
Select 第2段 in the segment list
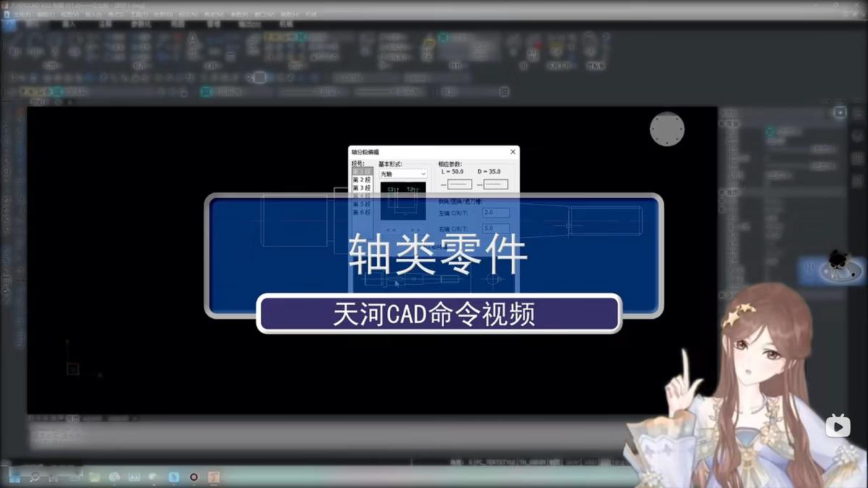362,180
